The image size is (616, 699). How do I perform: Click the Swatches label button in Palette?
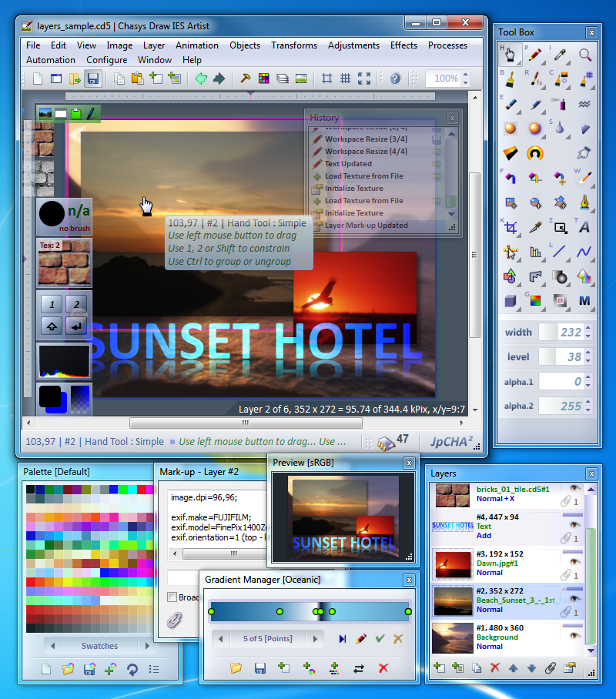pos(99,646)
